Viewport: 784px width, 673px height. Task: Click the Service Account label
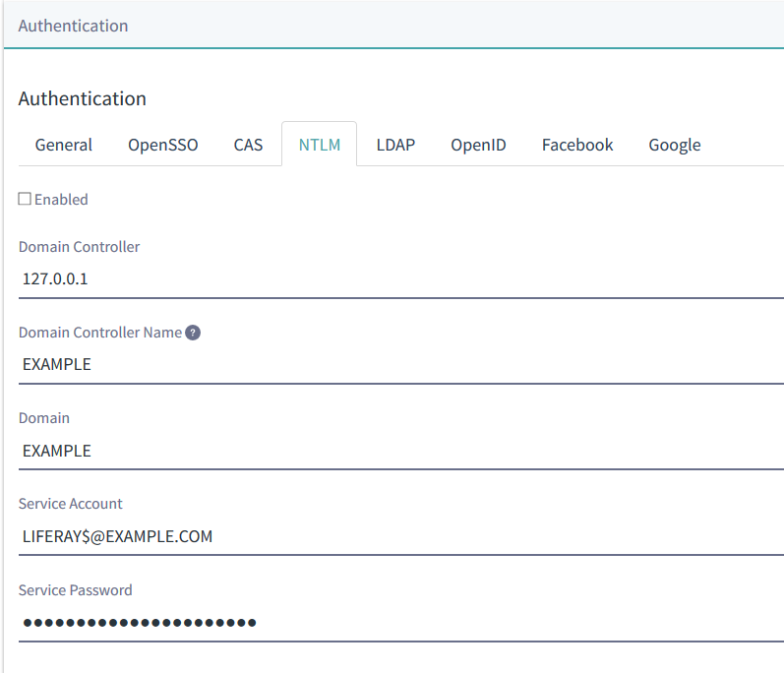coord(71,504)
